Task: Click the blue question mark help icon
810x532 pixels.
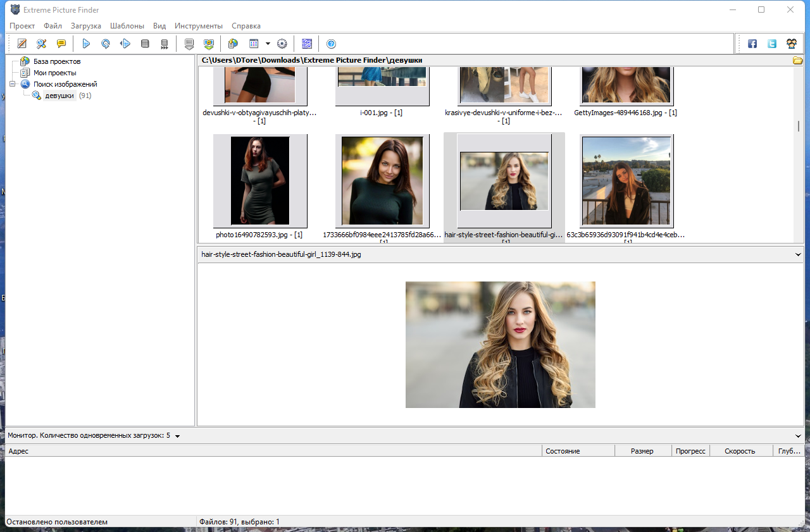Action: coord(331,44)
